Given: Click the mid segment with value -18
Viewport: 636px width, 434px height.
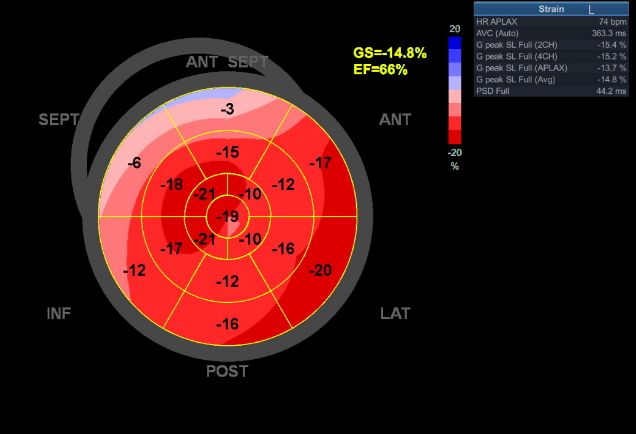Looking at the screenshot, I should 172,185.
